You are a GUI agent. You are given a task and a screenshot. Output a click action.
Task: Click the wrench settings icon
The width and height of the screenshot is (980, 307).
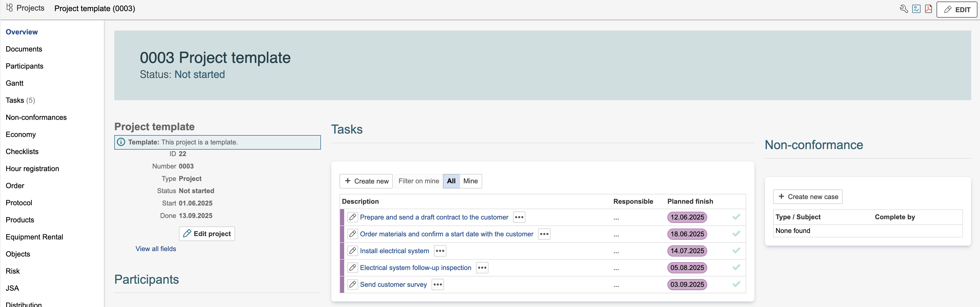pyautogui.click(x=904, y=9)
